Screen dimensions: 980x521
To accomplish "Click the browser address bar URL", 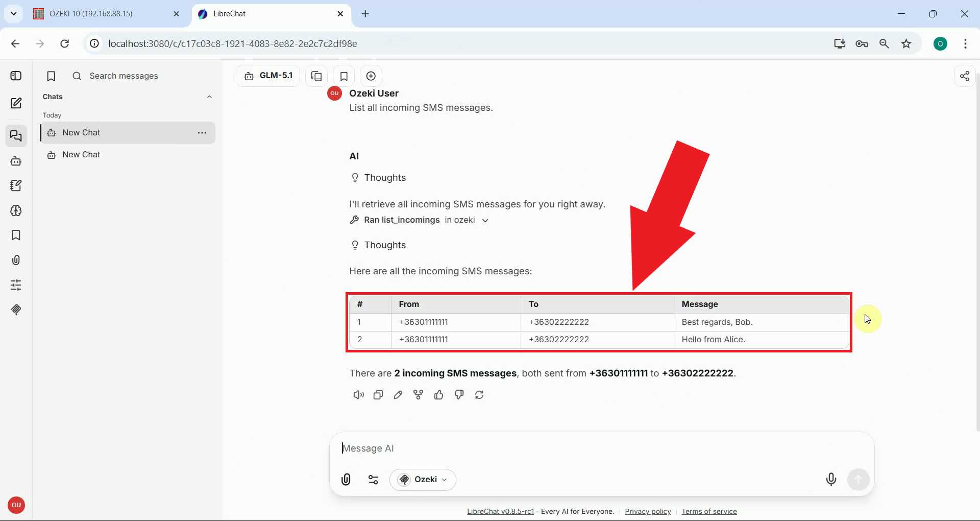I will [x=233, y=44].
